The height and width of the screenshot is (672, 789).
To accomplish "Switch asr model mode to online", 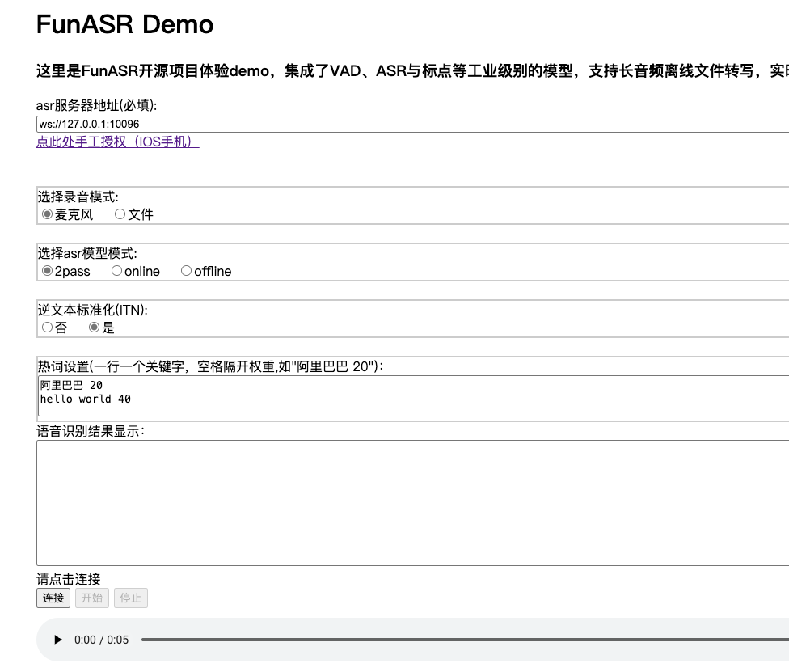I will point(117,271).
